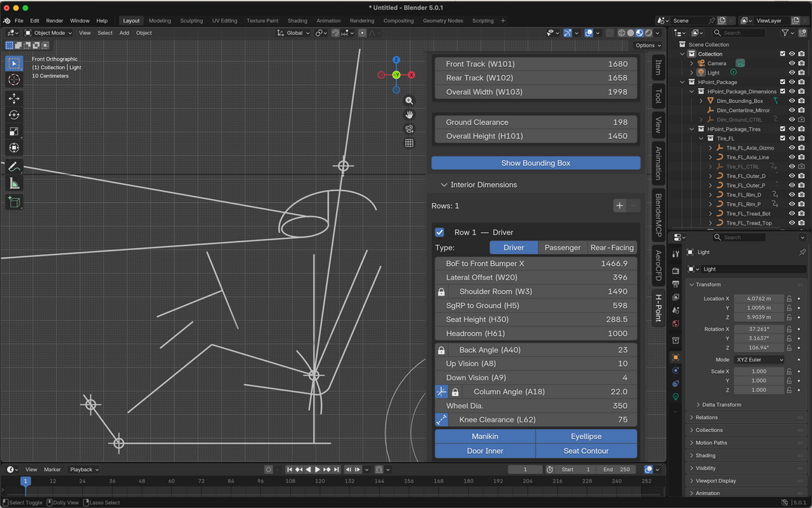Image resolution: width=812 pixels, height=508 pixels.
Task: Open the AeroCFD sidebar tab
Action: (658, 265)
